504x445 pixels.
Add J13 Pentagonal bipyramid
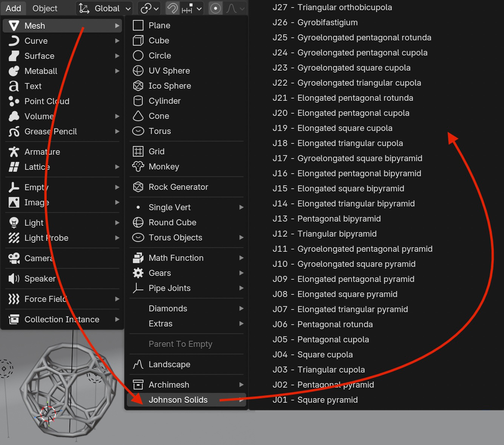tap(327, 219)
